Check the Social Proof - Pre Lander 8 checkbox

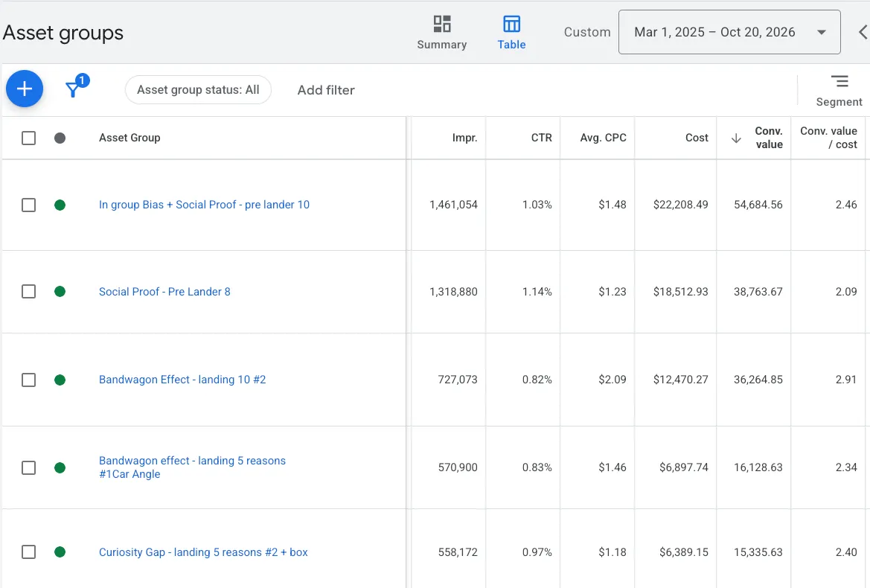29,292
